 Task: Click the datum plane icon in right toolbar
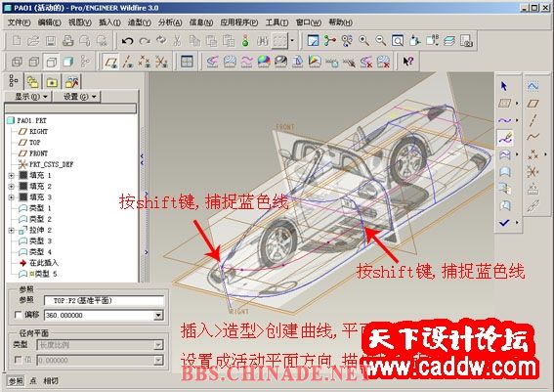[x=533, y=104]
